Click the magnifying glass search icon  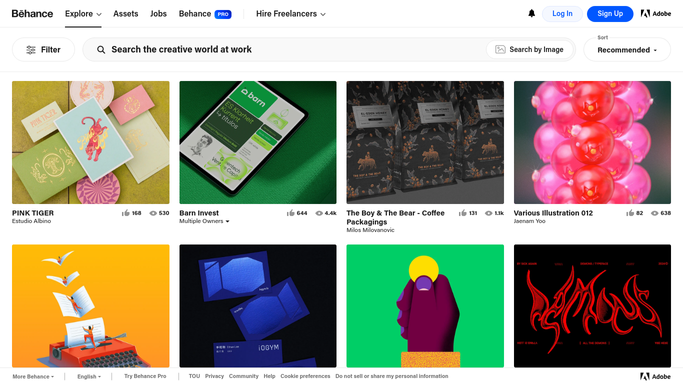pos(101,50)
